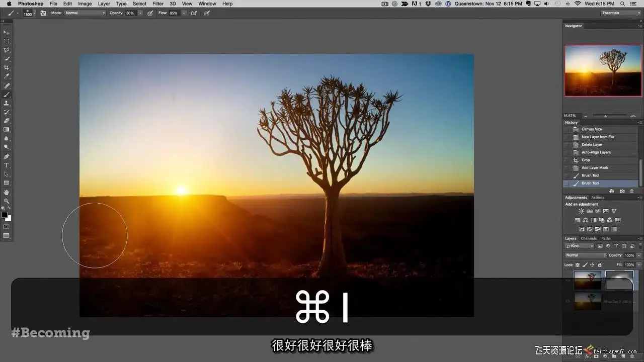
Task: Select the Eyedropper tool
Action: point(7,76)
